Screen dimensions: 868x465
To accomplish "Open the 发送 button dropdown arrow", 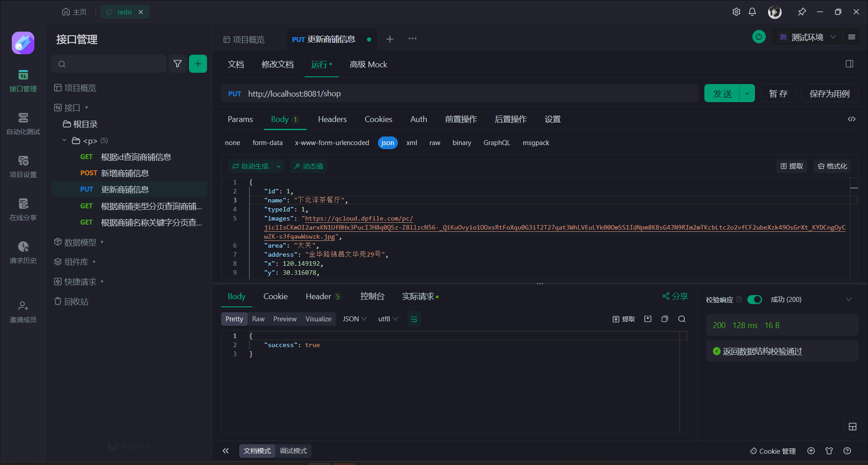I will [x=747, y=94].
